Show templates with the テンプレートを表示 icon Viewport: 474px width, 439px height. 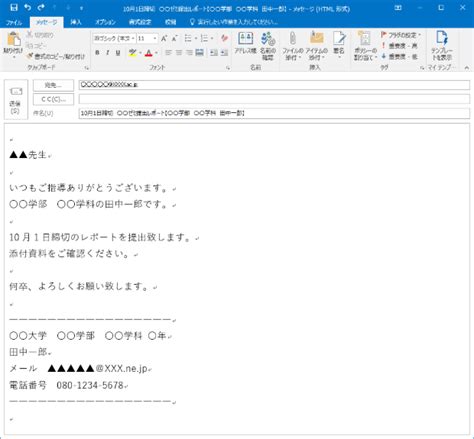(442, 46)
